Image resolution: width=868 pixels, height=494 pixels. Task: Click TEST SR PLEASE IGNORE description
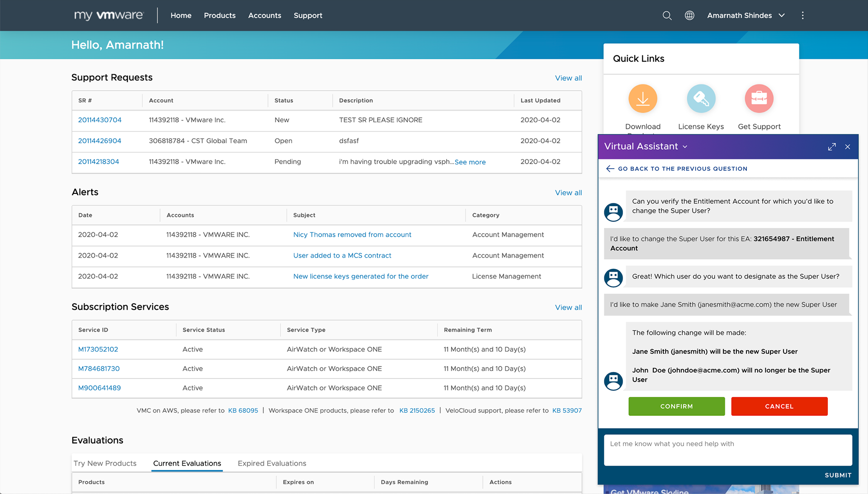381,120
